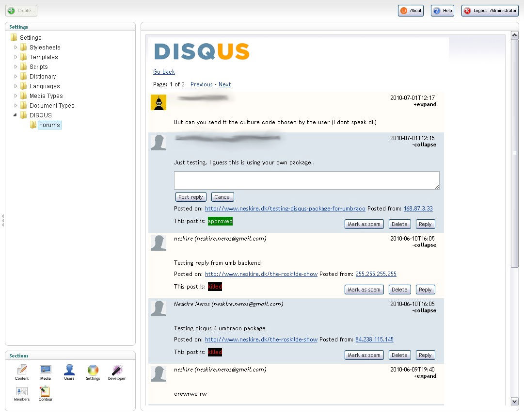Expand the Media Types tree node
This screenshot has width=524, height=420.
[16, 96]
